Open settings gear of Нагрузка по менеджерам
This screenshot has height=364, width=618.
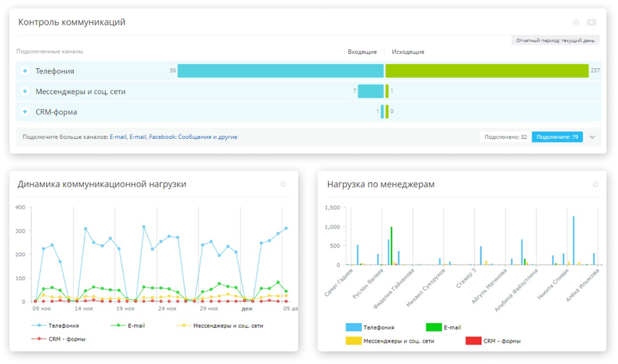pyautogui.click(x=595, y=184)
